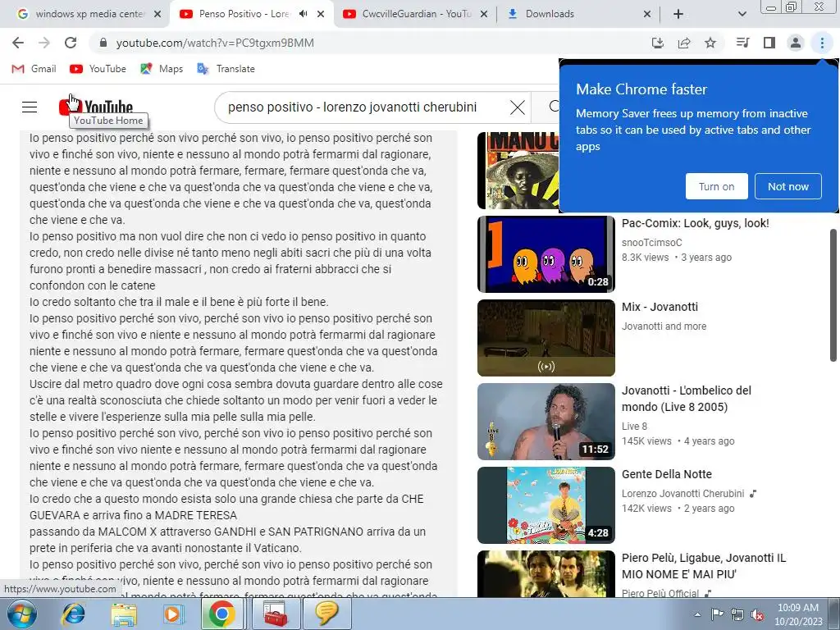The image size is (840, 630).
Task: Switch to the Downloads tab
Action: point(578,14)
